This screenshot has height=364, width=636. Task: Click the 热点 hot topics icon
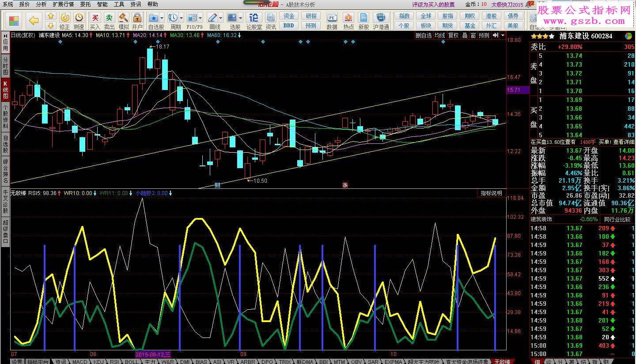(x=348, y=18)
